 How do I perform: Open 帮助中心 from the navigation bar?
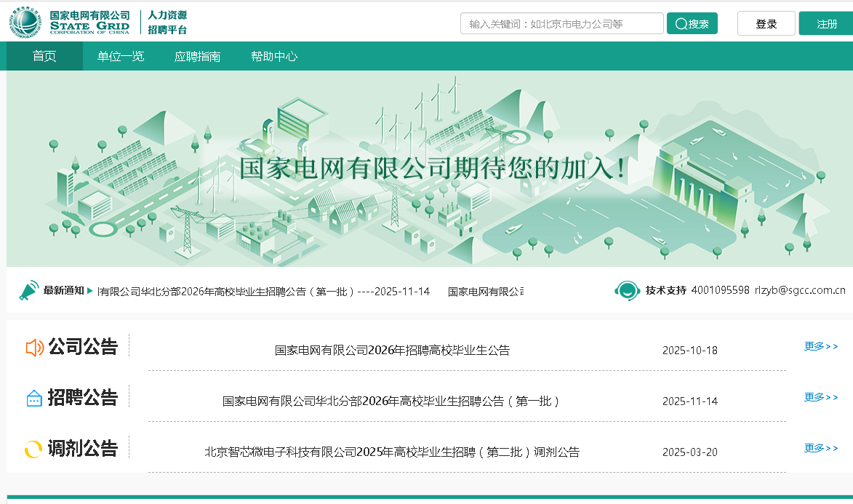point(274,56)
